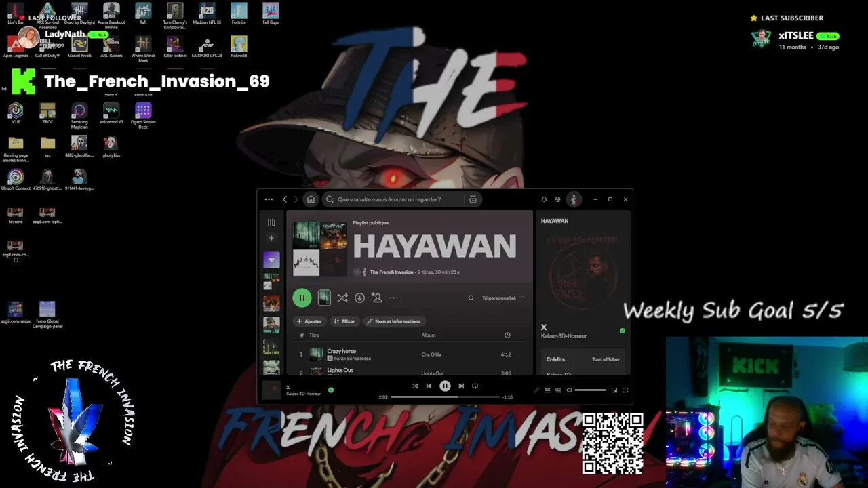This screenshot has height=488, width=868.
Task: Launch the iCUE desktop shortcut
Action: click(x=16, y=113)
